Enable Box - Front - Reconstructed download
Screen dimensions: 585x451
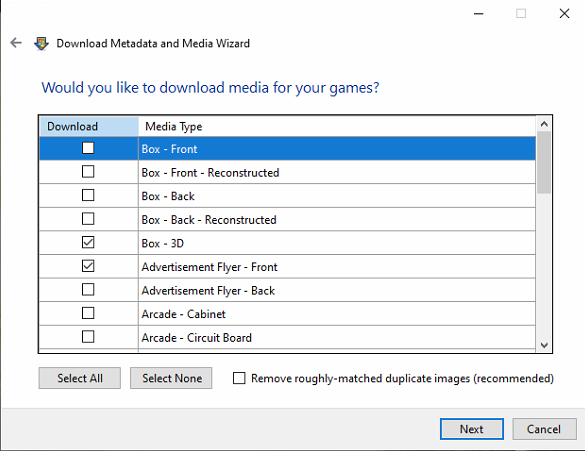pyautogui.click(x=88, y=172)
